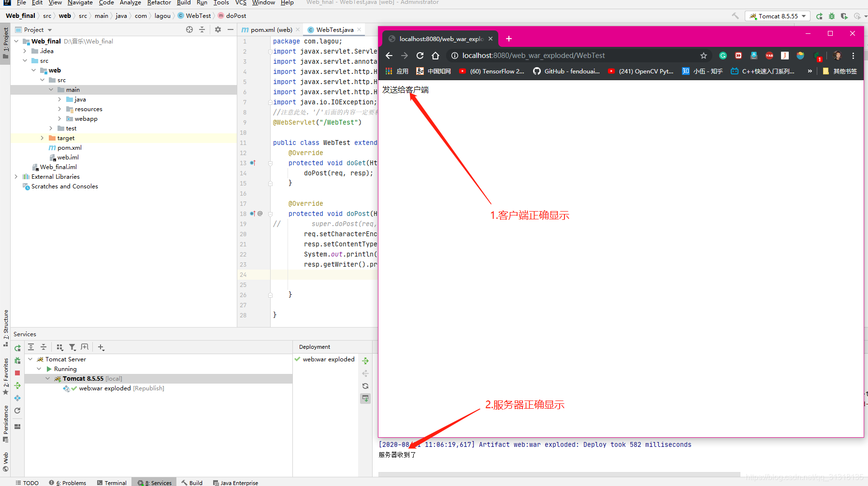
Task: Click the GitHub fendouai bookmark in browser
Action: click(567, 71)
